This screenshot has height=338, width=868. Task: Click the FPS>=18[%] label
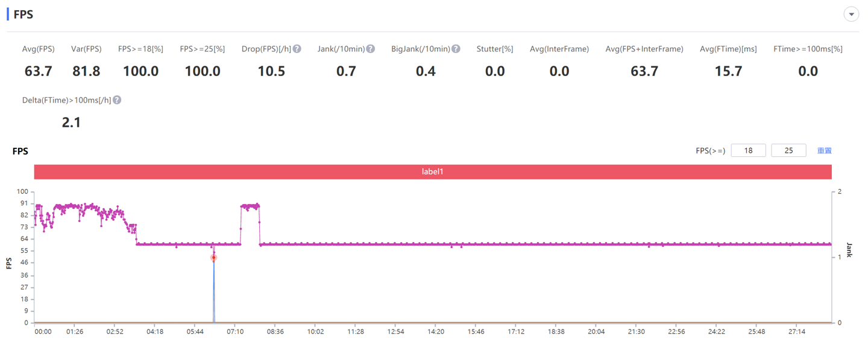[140, 49]
